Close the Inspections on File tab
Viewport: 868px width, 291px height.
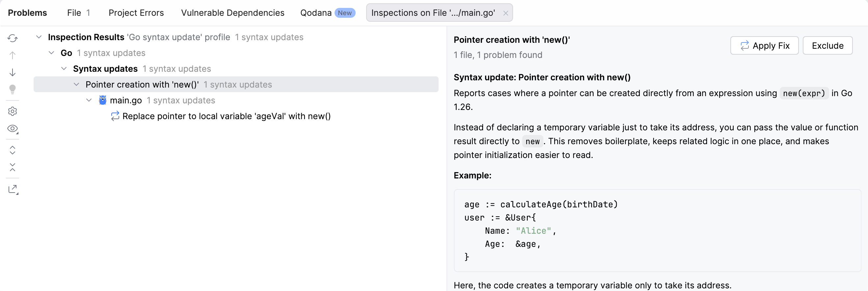point(505,13)
